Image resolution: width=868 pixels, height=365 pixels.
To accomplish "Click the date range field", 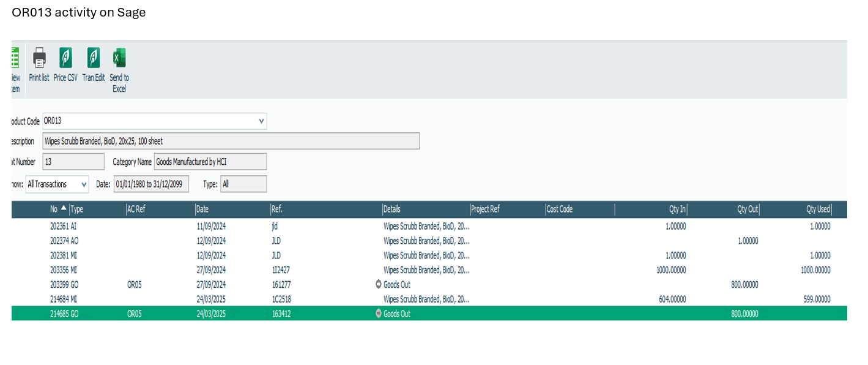I will pos(151,184).
